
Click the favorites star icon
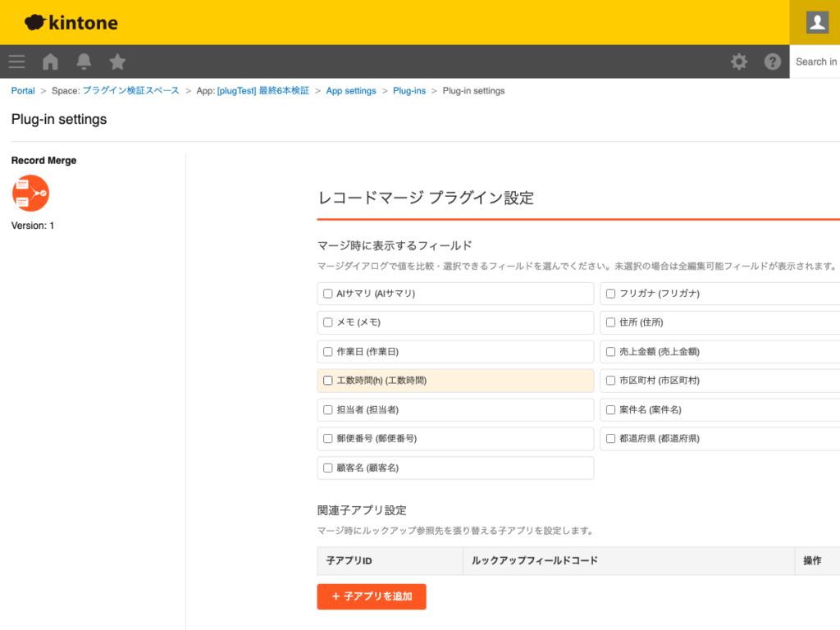(x=116, y=62)
